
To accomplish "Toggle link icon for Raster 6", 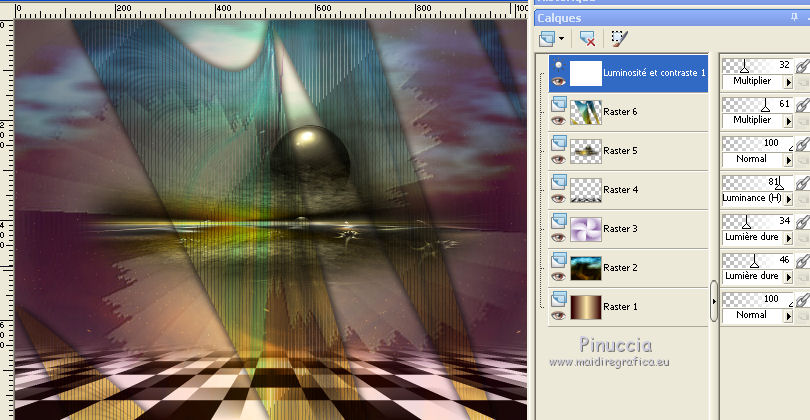I will coord(802,105).
